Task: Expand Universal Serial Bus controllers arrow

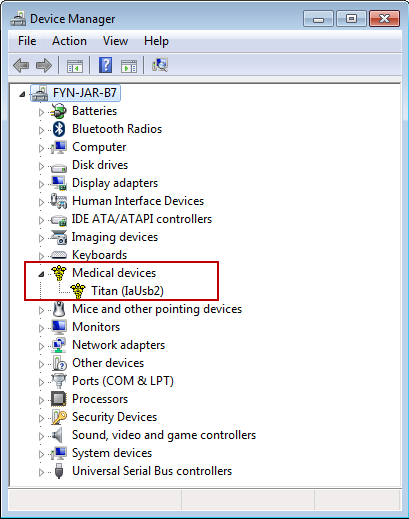Action: pyautogui.click(x=41, y=472)
